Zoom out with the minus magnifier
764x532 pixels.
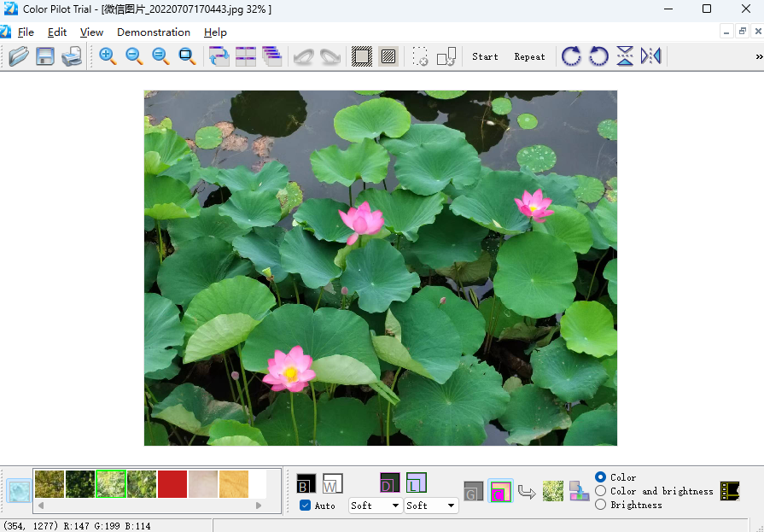[x=134, y=56]
